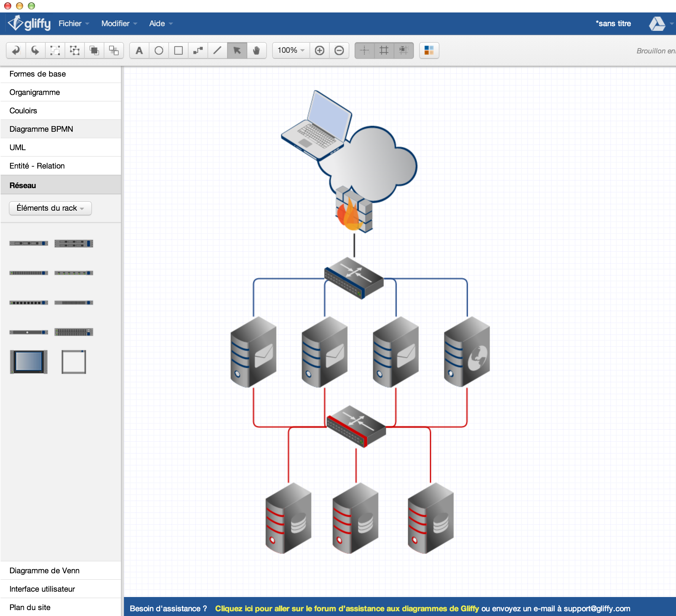
Task: Open the 100% zoom level dropdown
Action: coord(291,51)
